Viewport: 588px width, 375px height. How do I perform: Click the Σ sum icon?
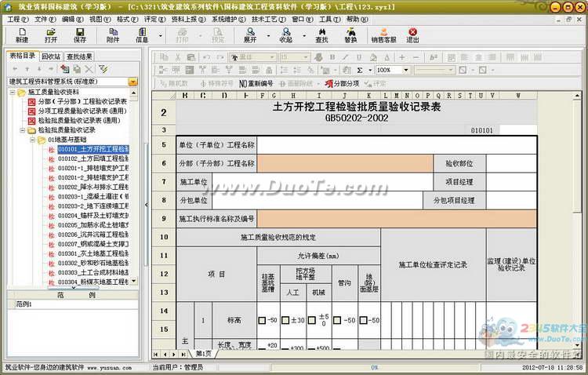[x=360, y=70]
